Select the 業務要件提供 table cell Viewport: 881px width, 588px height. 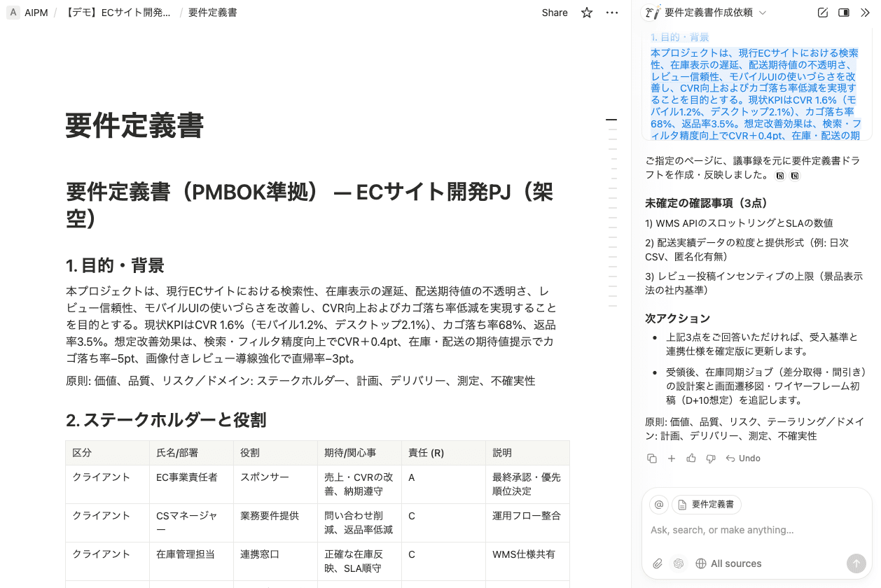click(276, 523)
